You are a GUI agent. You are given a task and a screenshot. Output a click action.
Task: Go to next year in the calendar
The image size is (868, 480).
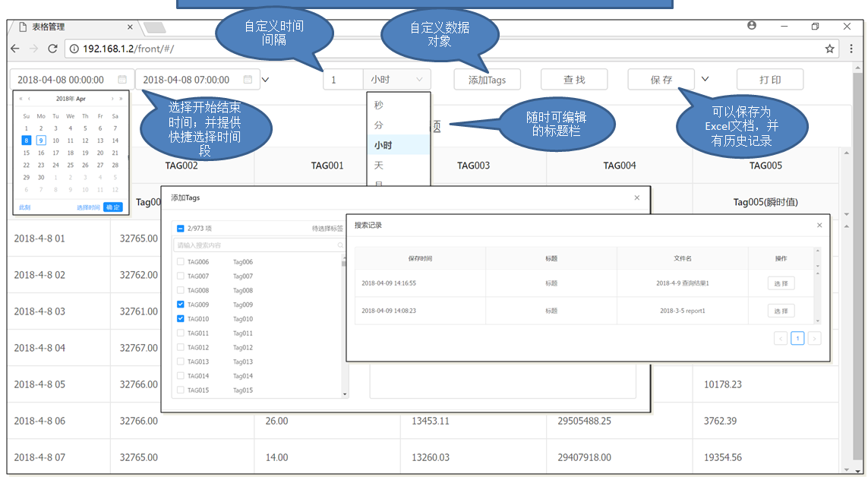(x=121, y=99)
